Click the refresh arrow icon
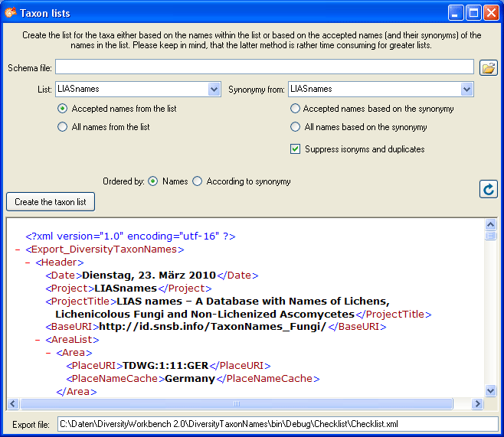 [488, 189]
